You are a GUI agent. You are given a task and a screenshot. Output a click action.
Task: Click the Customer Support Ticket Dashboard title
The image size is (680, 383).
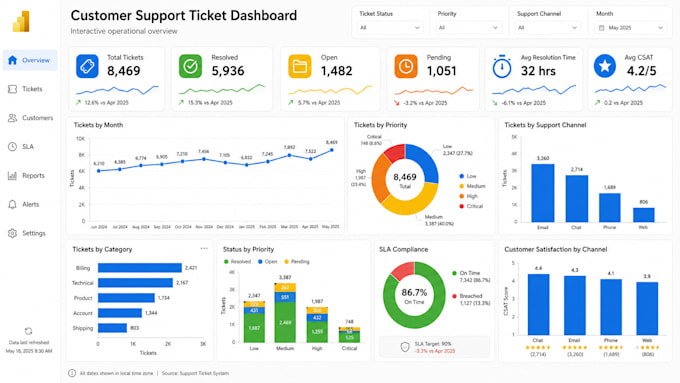184,16
